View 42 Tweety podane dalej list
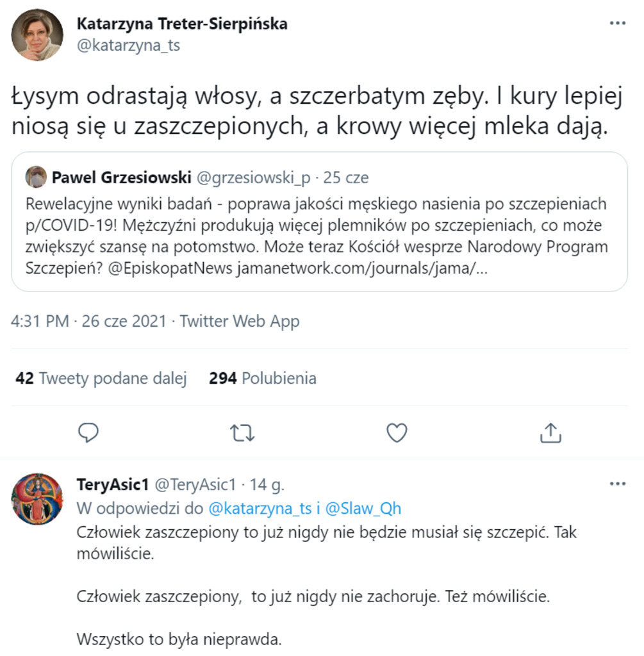 (x=101, y=379)
